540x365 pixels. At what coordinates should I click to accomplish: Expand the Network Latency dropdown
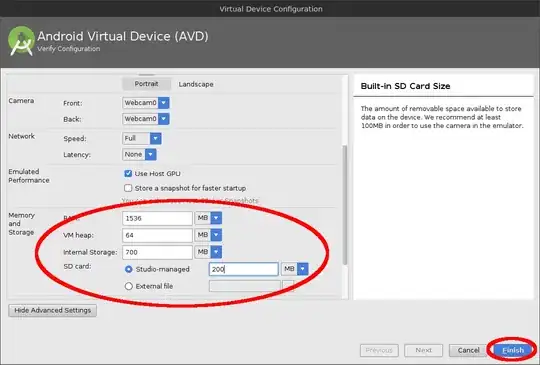[x=150, y=155]
